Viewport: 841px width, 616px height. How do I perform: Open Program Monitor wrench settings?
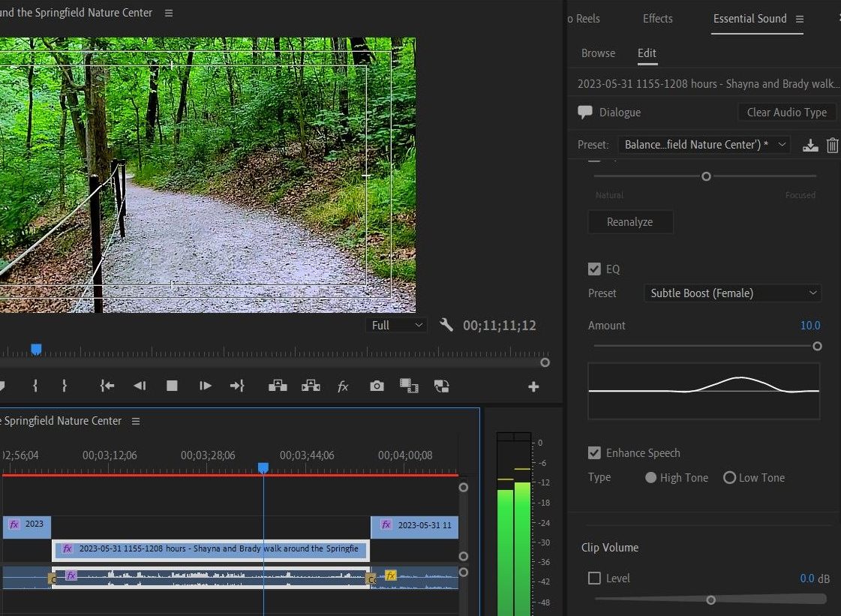coord(446,325)
